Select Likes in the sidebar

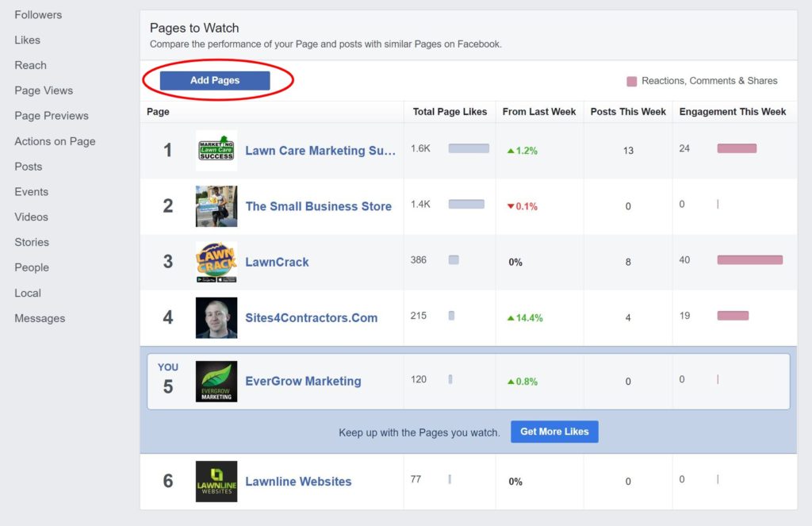click(x=28, y=40)
